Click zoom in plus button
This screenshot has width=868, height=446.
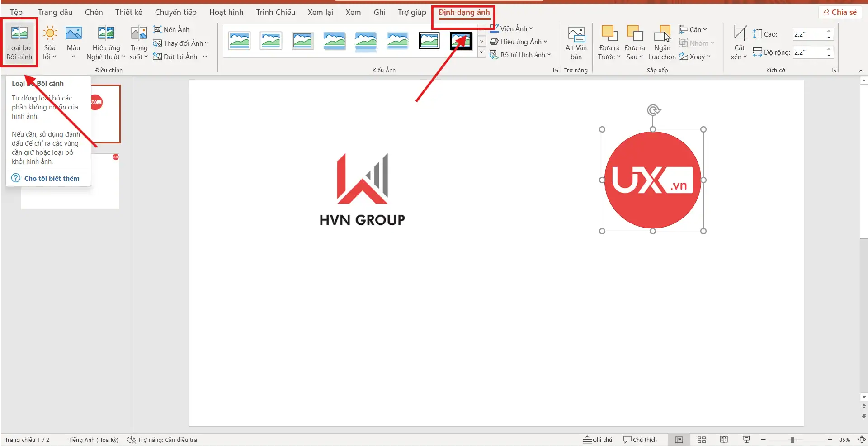830,440
